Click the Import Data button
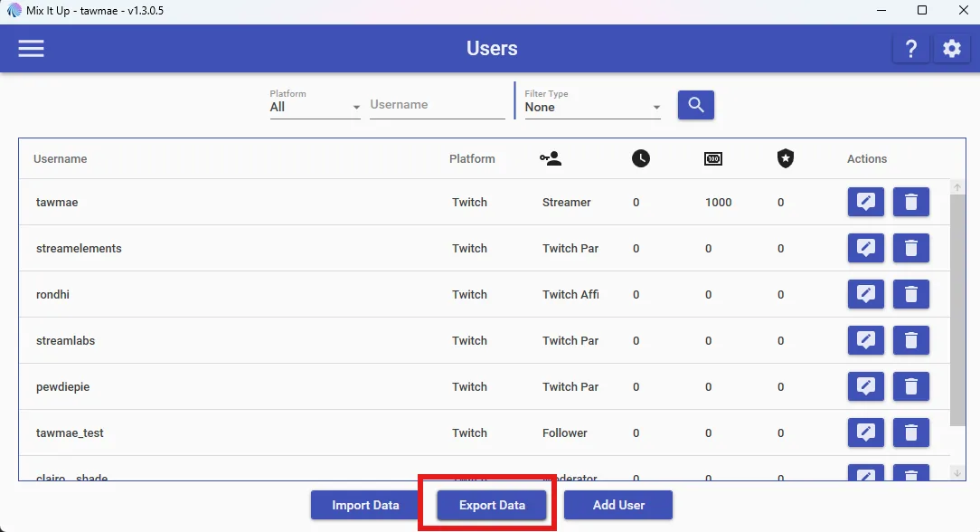 click(x=365, y=505)
